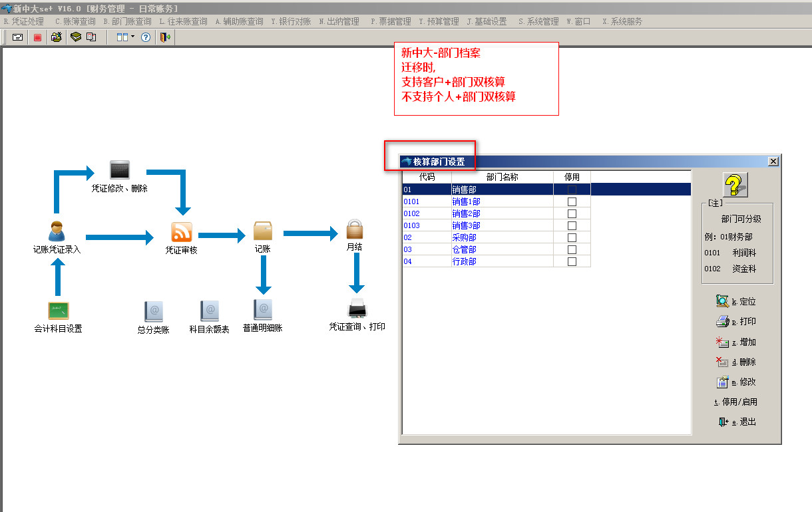Enable 停用 checkbox for 行政部

point(572,261)
